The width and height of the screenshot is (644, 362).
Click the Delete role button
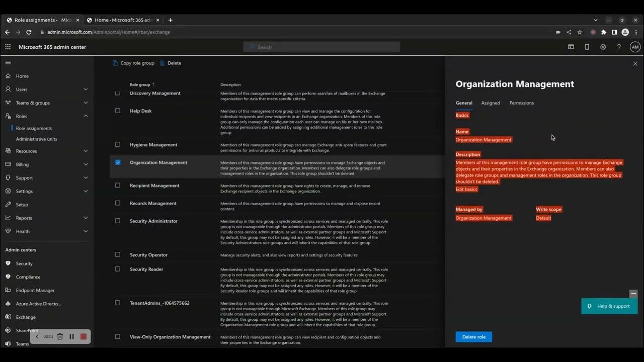pyautogui.click(x=474, y=337)
